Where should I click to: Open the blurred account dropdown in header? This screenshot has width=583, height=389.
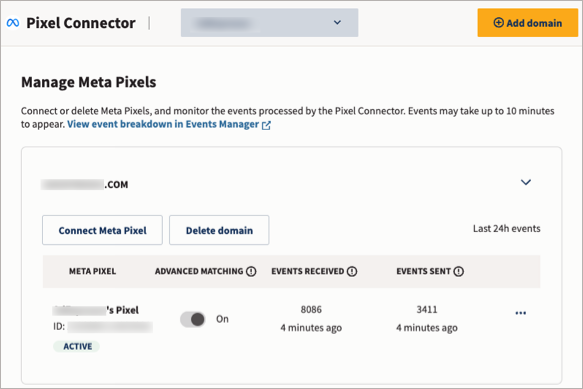[269, 23]
